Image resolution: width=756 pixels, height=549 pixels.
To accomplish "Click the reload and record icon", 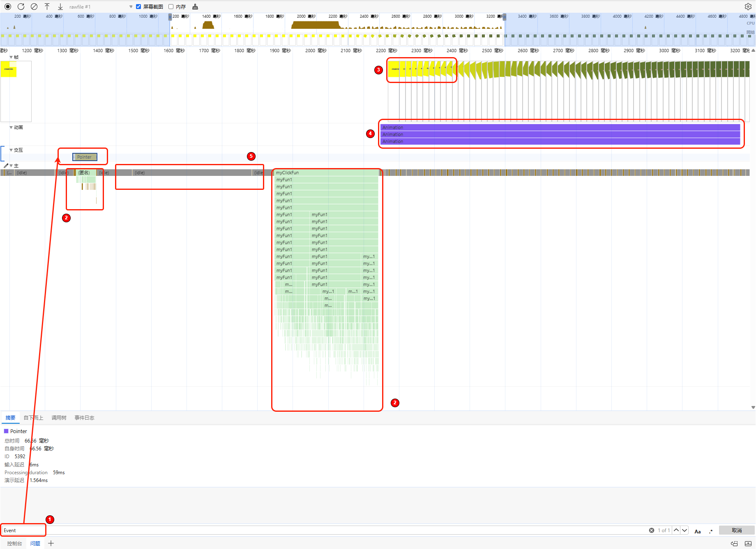I will coord(21,7).
